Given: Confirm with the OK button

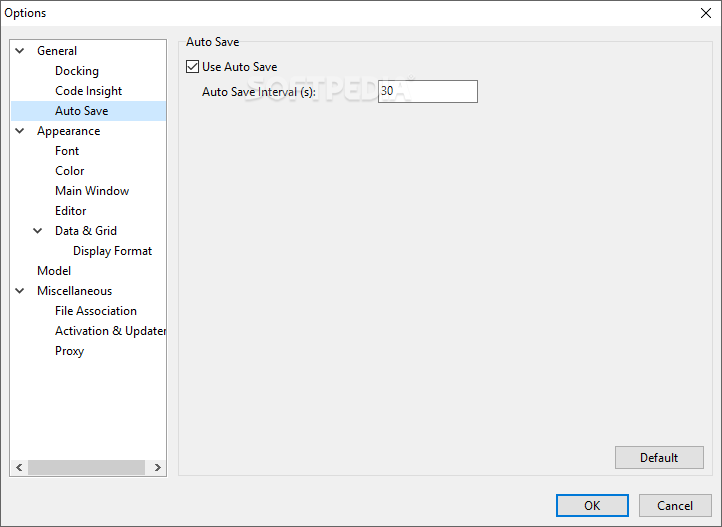Looking at the screenshot, I should pyautogui.click(x=592, y=505).
